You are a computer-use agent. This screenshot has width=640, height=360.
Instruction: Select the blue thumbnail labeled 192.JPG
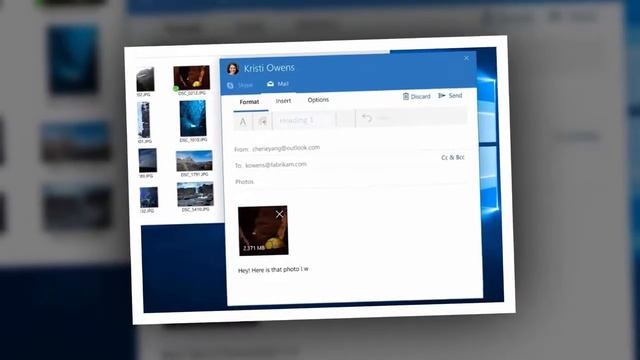tap(149, 197)
